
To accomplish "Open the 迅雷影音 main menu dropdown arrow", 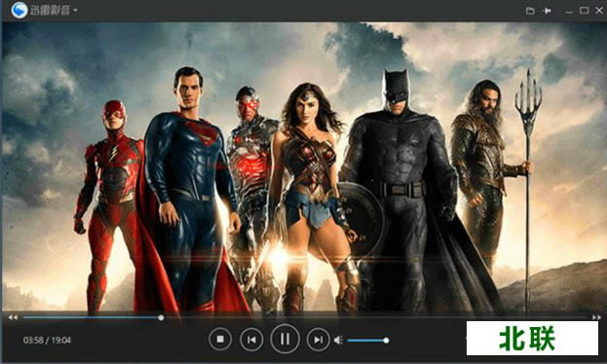I will (75, 11).
